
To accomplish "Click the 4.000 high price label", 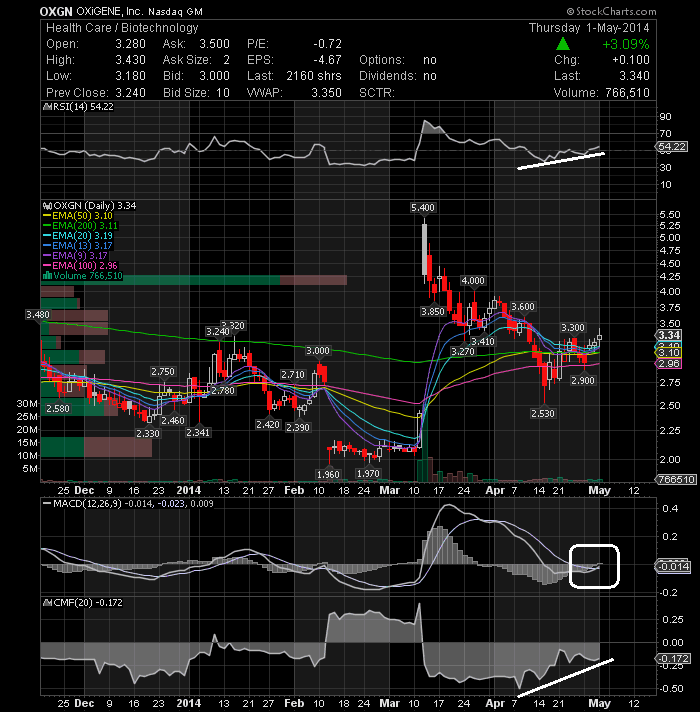I will click(473, 281).
